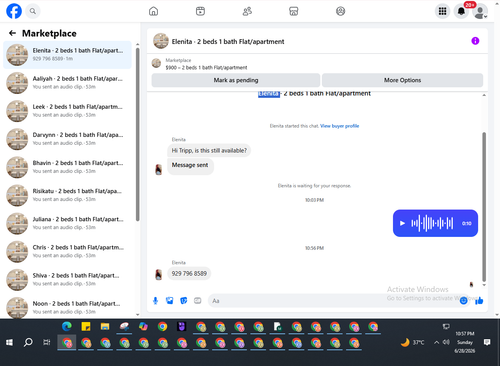Open the Aaliyah conversation
Viewport: 500px width, 366px height.
point(67,83)
